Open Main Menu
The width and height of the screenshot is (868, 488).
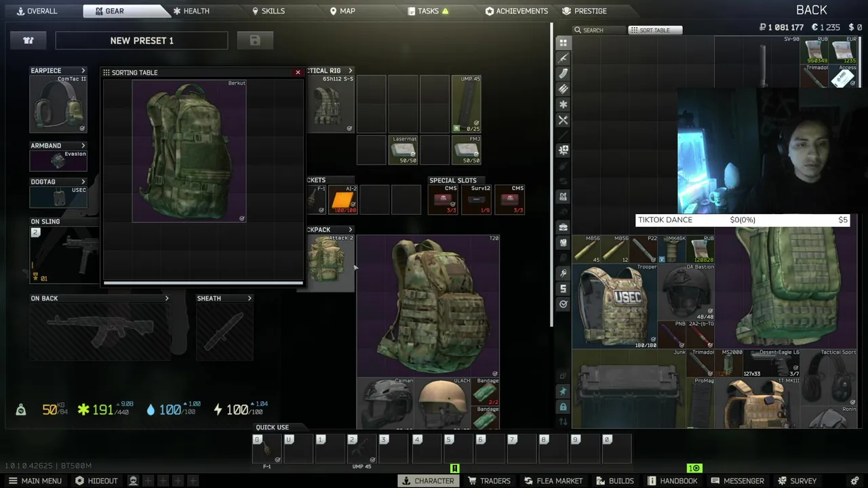point(35,481)
